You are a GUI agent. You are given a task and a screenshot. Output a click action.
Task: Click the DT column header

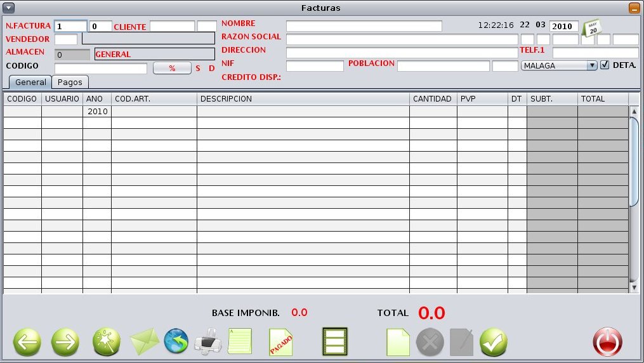tap(518, 99)
